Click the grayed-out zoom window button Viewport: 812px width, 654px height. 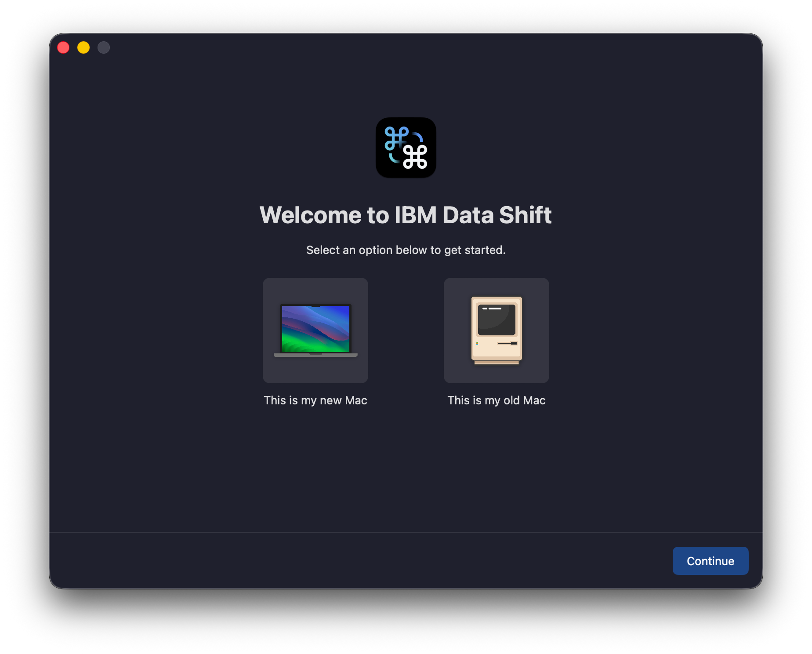[x=104, y=47]
